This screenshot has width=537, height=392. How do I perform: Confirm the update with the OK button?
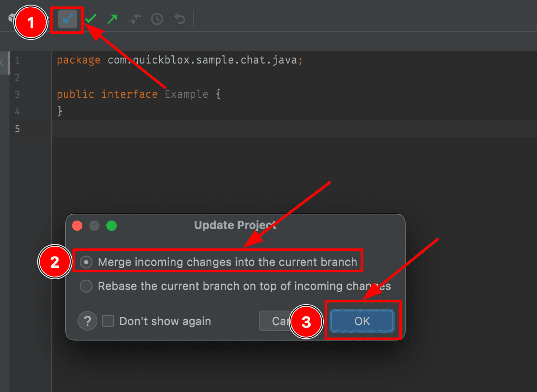[x=362, y=321]
